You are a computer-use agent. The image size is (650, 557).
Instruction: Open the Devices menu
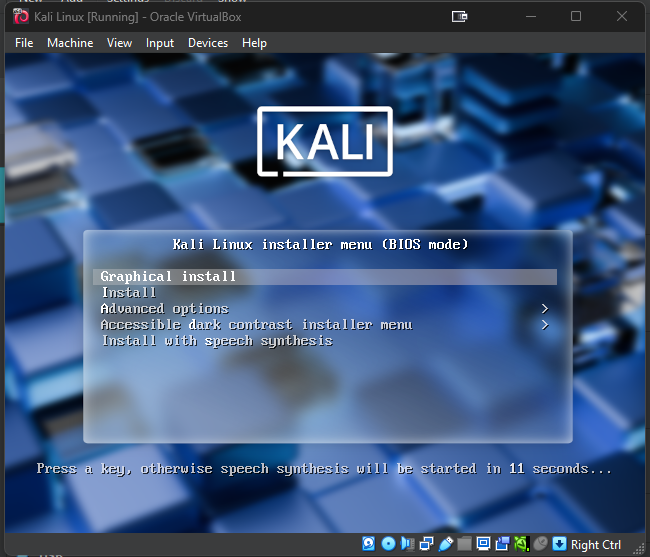(208, 43)
